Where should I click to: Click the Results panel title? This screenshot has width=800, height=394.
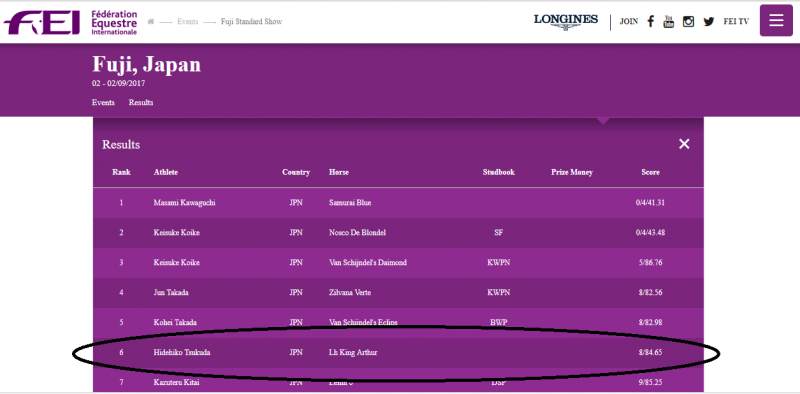click(121, 144)
